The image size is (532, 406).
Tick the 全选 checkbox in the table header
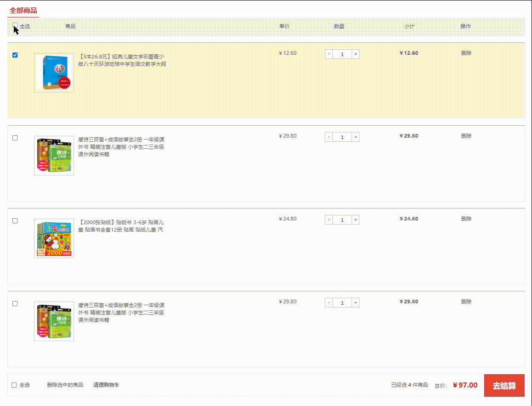15,25
